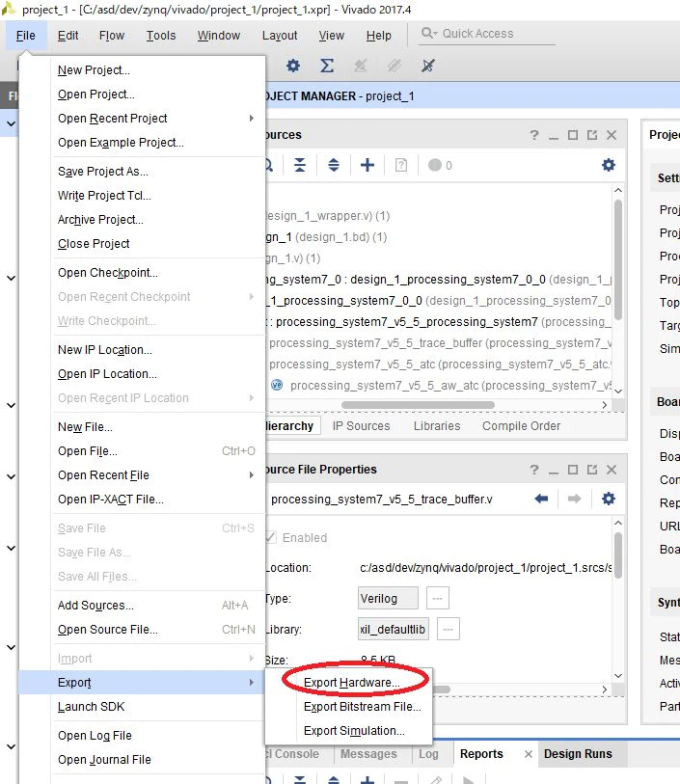
Task: Switch to Messages tab
Action: tap(368, 753)
